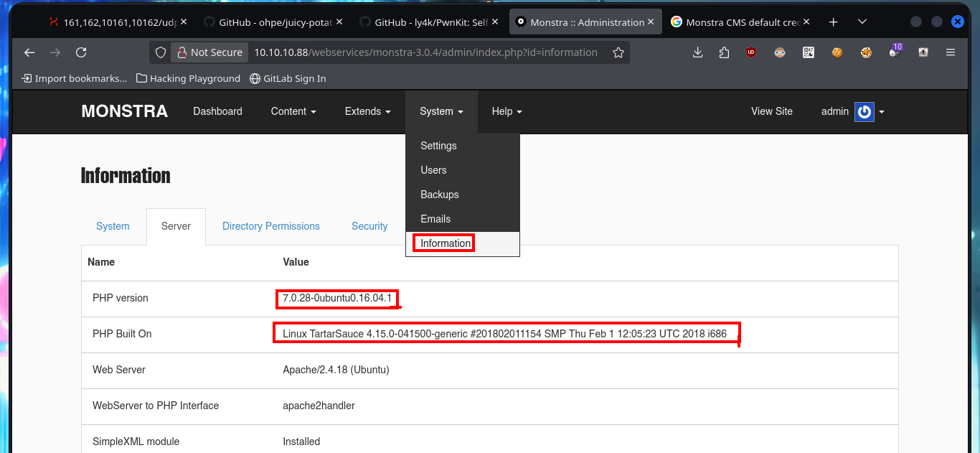Close the Monstra CMS default credentials tab
The height and width of the screenshot is (453, 980).
point(806,22)
